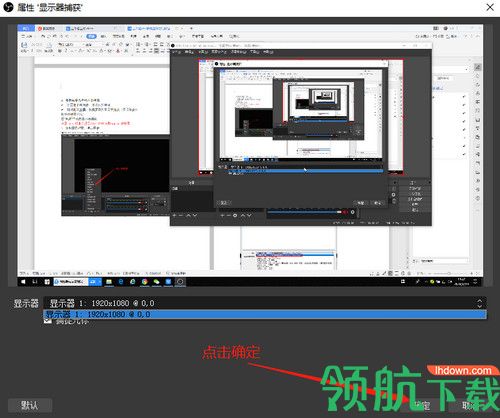The image size is (500, 418).
Task: Toggle the capture cursor checkbox
Action: (48, 321)
